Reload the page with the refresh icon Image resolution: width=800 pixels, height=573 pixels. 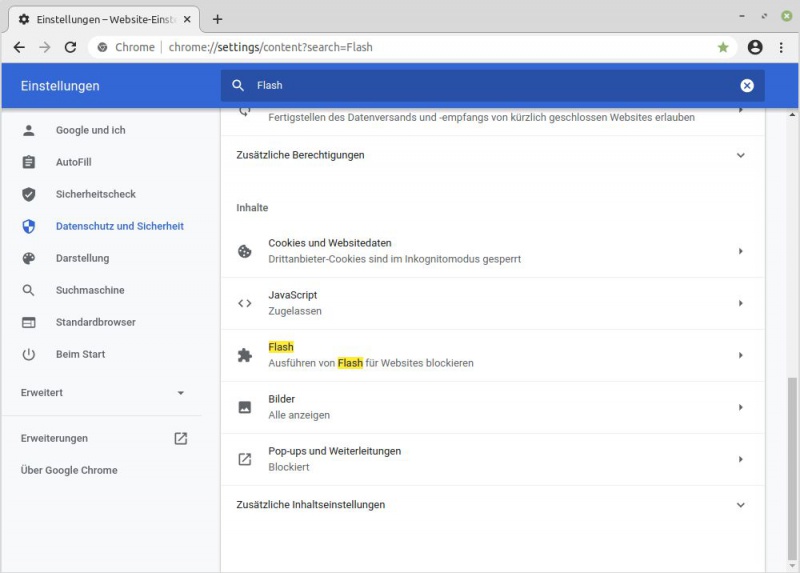point(70,47)
